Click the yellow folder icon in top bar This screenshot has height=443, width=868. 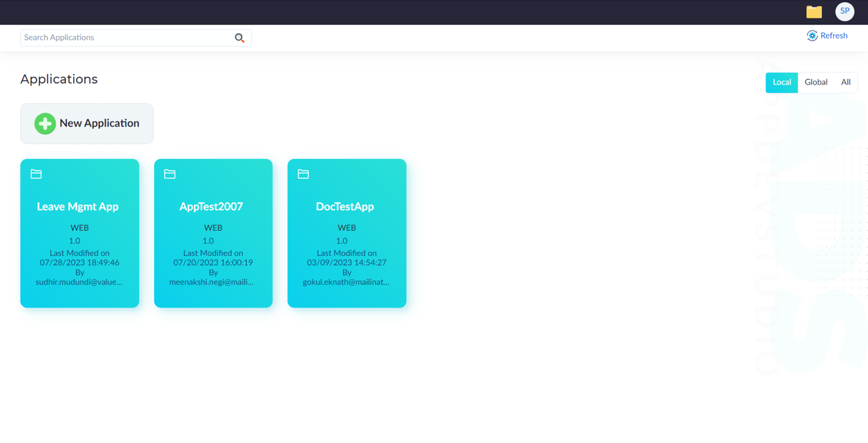click(814, 12)
